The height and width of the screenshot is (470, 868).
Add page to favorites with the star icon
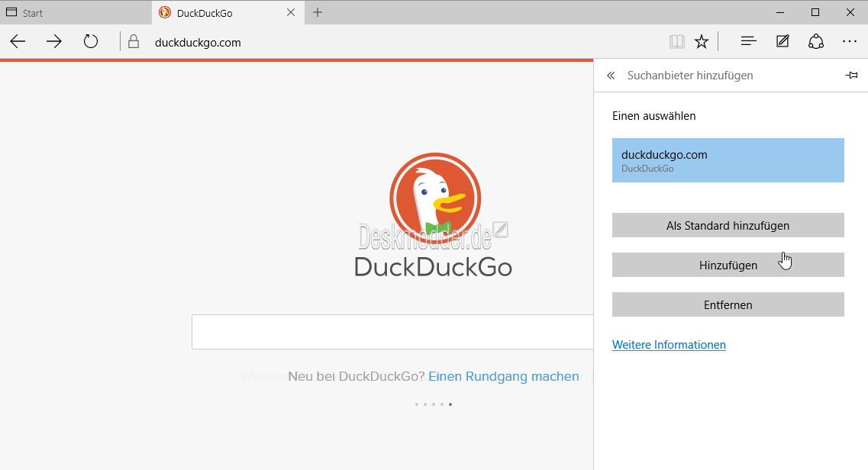tap(702, 41)
